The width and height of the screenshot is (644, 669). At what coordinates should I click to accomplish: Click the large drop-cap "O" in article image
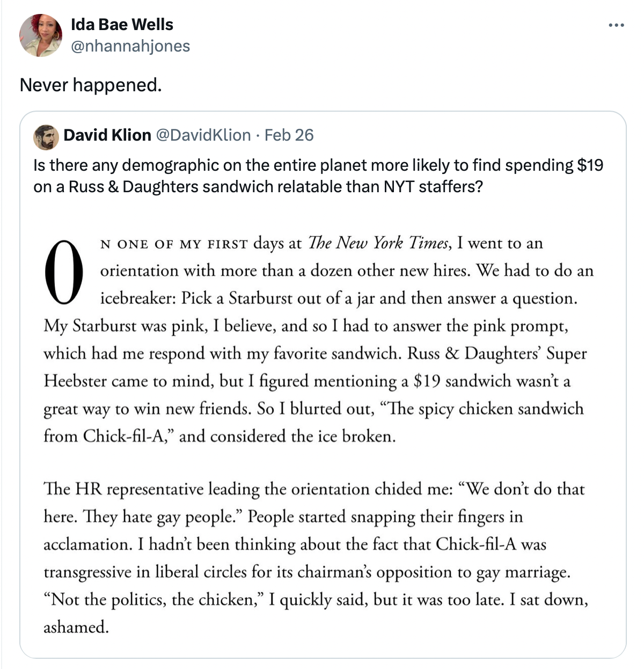point(65,271)
